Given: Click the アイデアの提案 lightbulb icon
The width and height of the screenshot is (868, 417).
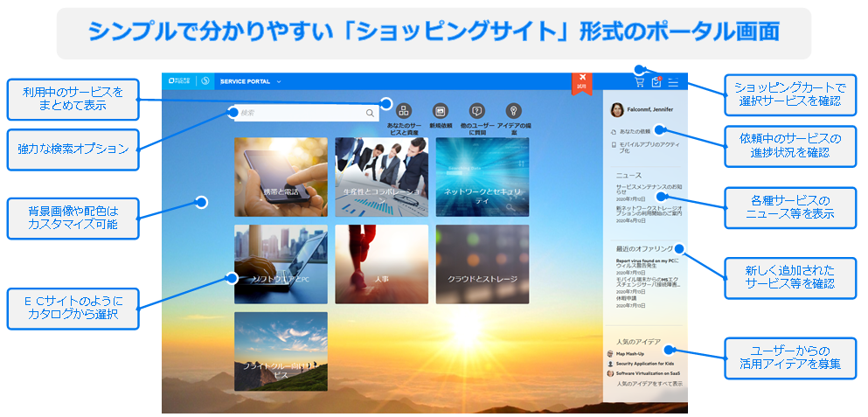Looking at the screenshot, I should pos(514,111).
